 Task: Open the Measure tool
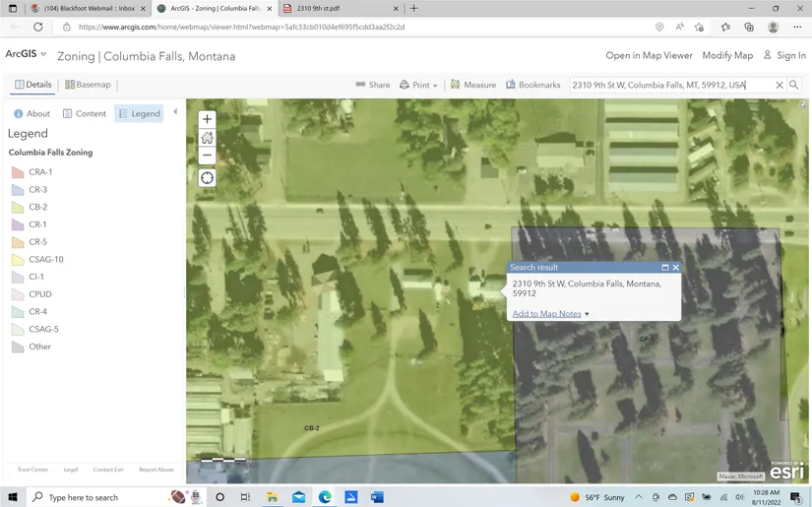(x=473, y=86)
